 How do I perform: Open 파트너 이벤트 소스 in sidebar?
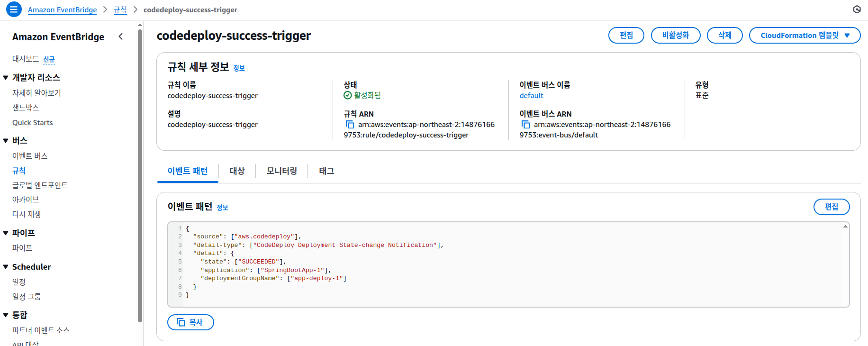pos(41,330)
